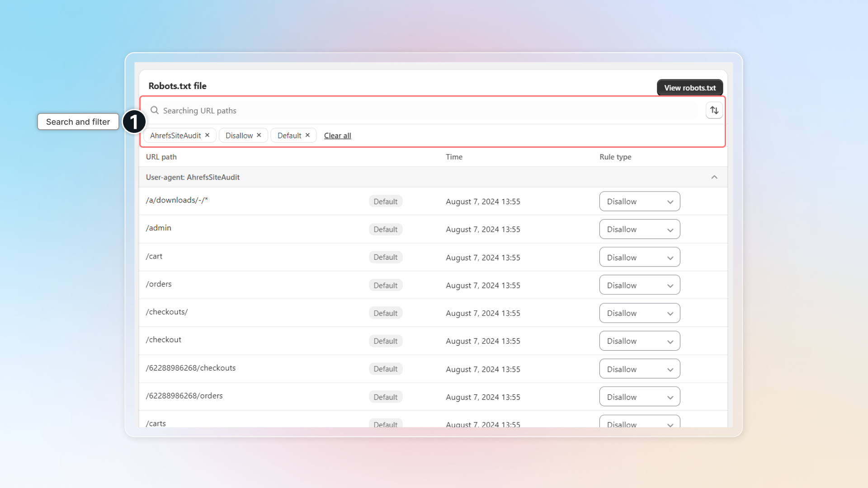Click the Default badge on /admin row
Screen dimensions: 868x488
(x=385, y=230)
